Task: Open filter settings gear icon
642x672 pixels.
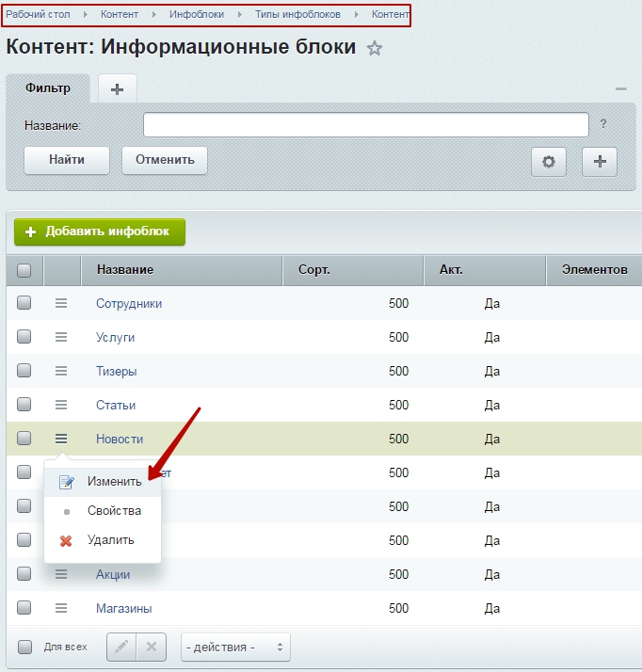Action: pyautogui.click(x=549, y=161)
